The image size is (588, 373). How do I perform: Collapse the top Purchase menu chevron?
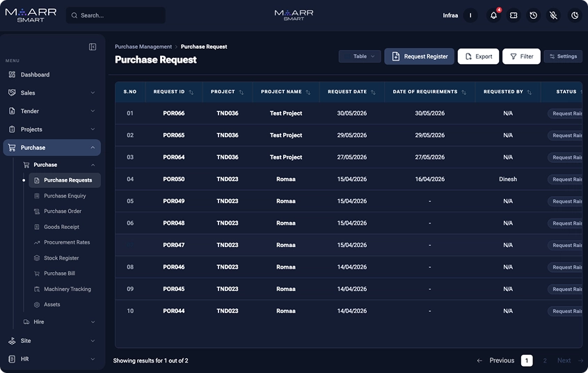coord(93,148)
